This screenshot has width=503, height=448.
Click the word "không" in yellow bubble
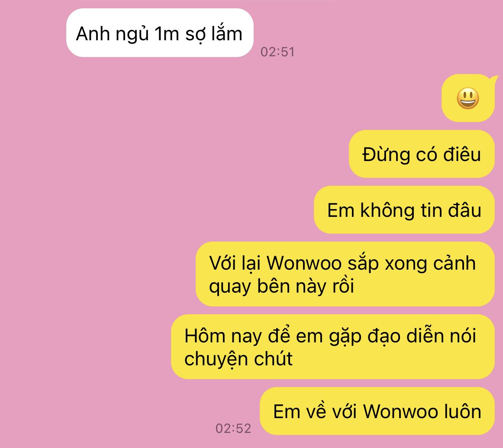coord(387,210)
